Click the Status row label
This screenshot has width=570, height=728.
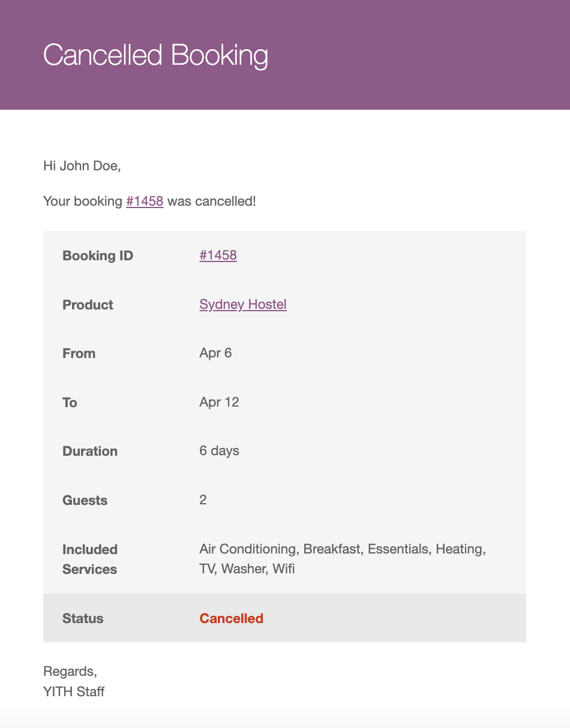[83, 619]
